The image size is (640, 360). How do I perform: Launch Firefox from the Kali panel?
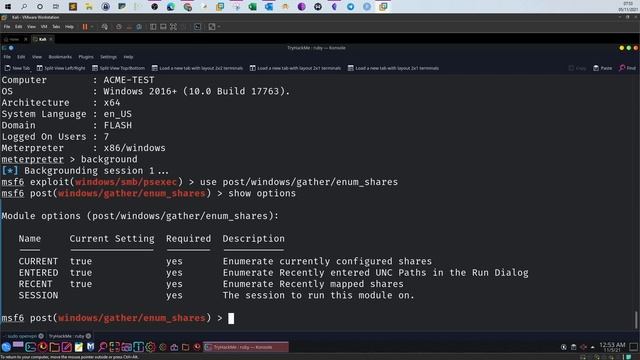(42, 347)
